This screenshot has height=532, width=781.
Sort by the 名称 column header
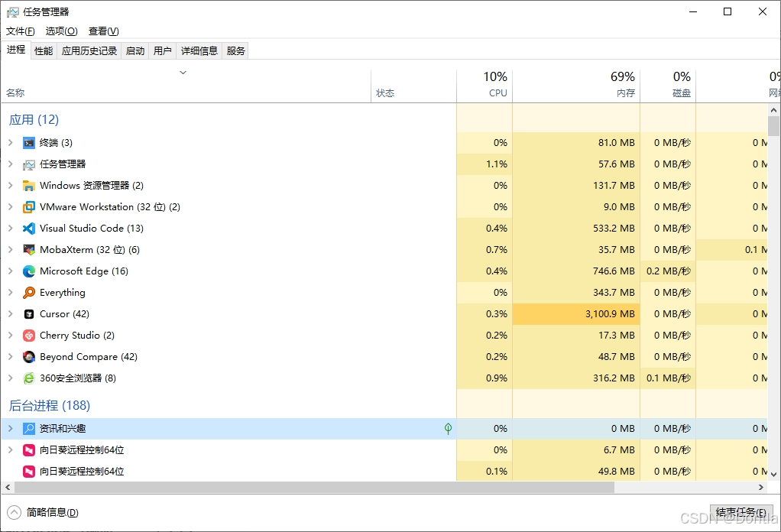click(186, 86)
